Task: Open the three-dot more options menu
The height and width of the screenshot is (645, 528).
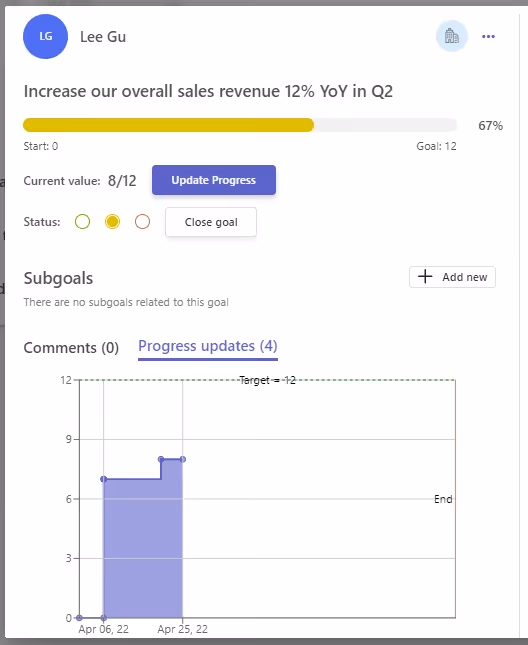Action: (488, 37)
